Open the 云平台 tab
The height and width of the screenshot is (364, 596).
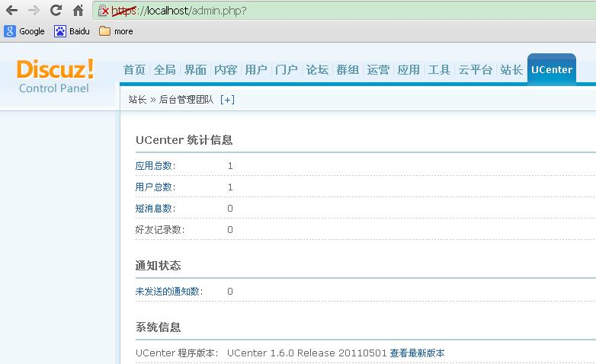click(475, 69)
